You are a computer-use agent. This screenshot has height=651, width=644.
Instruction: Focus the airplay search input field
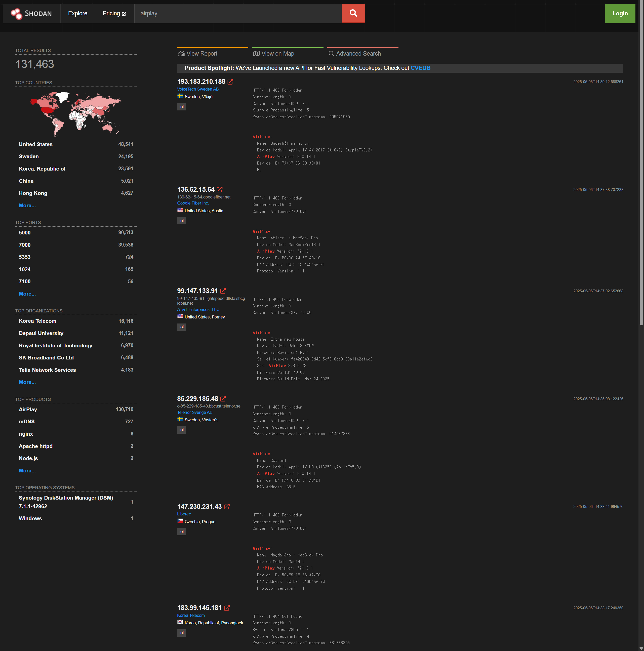tap(238, 14)
